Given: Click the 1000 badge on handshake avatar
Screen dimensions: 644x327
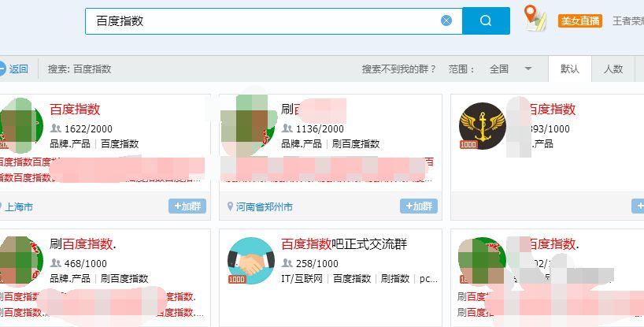Looking at the screenshot, I should coord(237,280).
